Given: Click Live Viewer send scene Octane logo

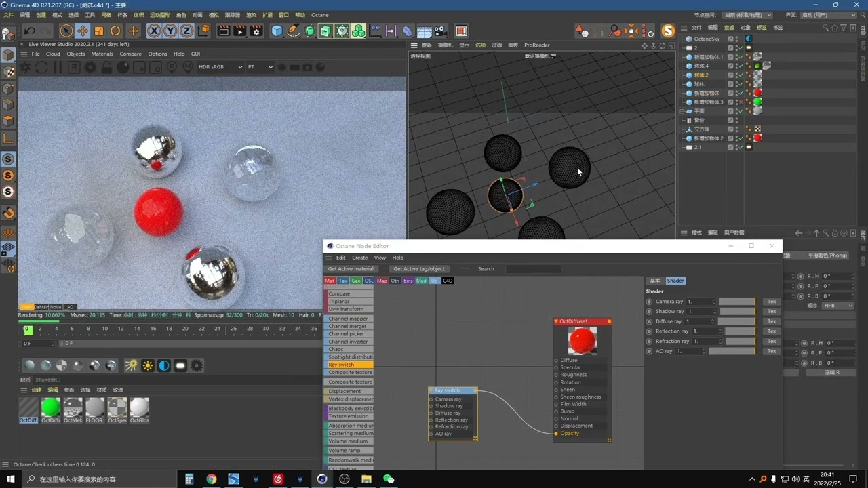Looking at the screenshot, I should pos(25,67).
